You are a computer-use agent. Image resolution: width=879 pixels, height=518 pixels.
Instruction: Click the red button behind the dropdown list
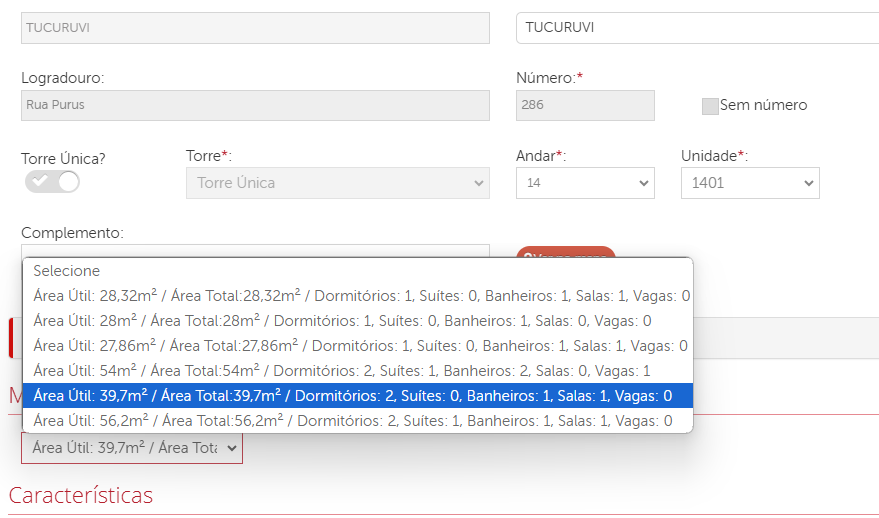coord(566,252)
